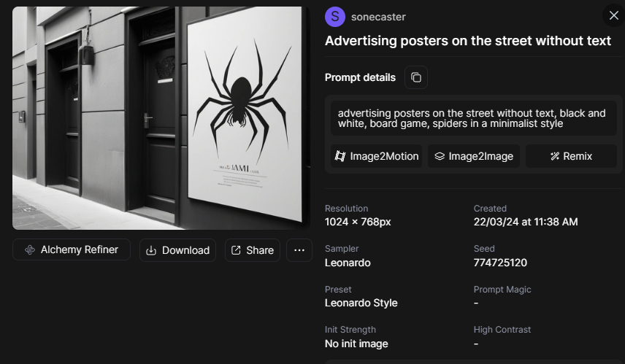Remix this spider poster generation
The image size is (625, 364).
[571, 156]
